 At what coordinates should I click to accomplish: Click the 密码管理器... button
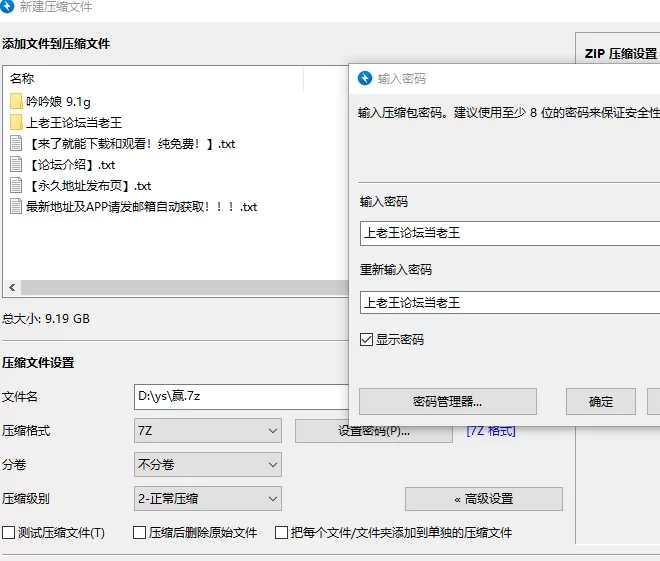click(x=447, y=402)
